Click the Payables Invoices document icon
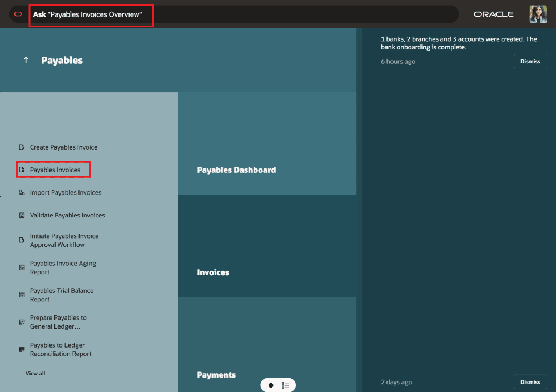The width and height of the screenshot is (556, 392). click(22, 169)
